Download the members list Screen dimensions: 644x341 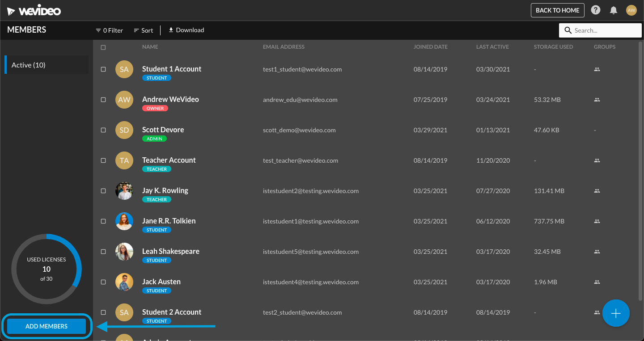pos(186,30)
